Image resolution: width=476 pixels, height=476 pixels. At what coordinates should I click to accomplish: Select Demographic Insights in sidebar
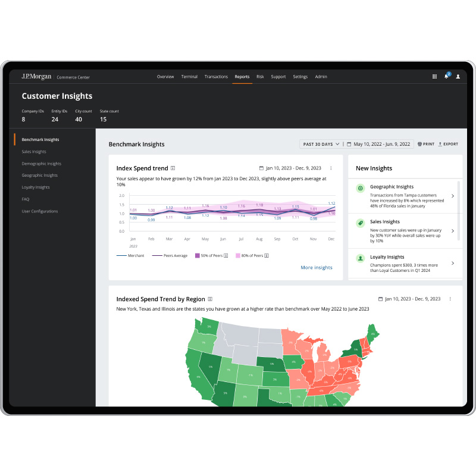click(42, 164)
